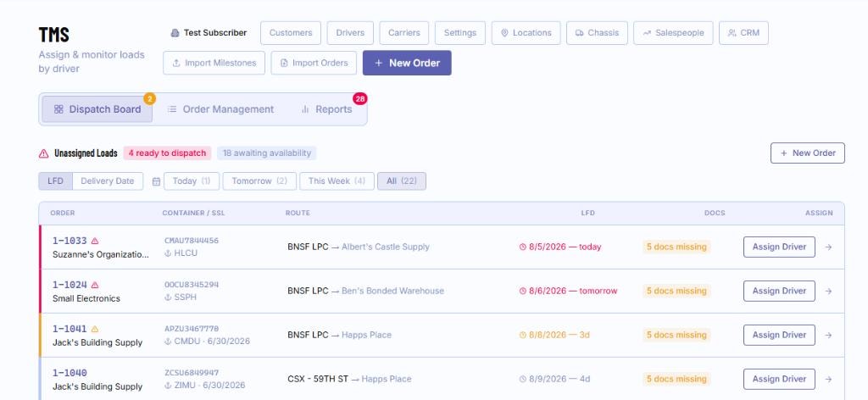Click '5 docs missing' for order 1-1040

click(676, 380)
